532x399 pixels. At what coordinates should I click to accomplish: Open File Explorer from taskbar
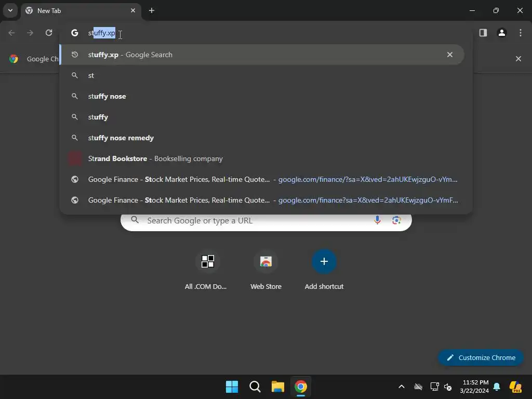(x=277, y=387)
